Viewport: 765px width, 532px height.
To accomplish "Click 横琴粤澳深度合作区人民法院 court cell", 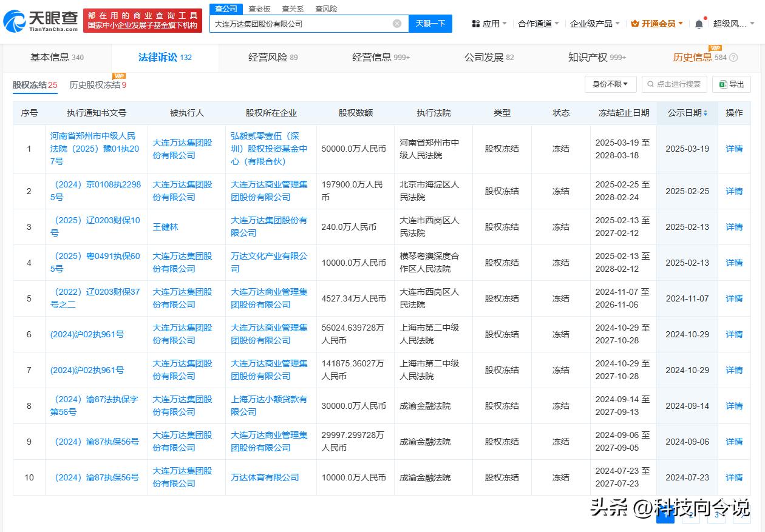I will click(x=429, y=263).
